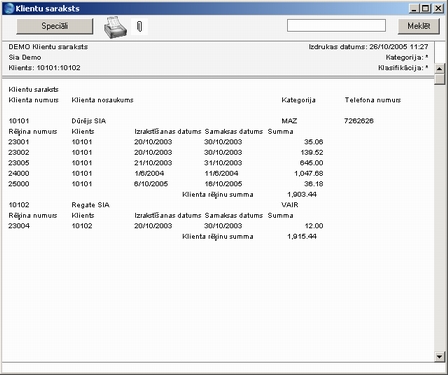The height and width of the screenshot is (375, 448).
Task: Click the Sia Demo company label
Action: click(x=25, y=57)
